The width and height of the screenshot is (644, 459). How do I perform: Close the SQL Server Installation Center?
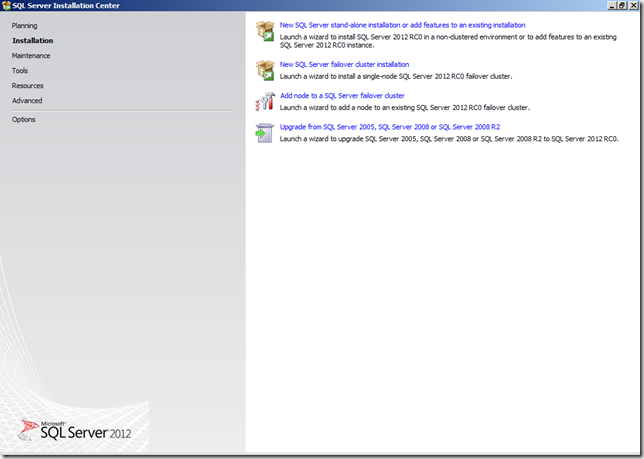point(633,5)
